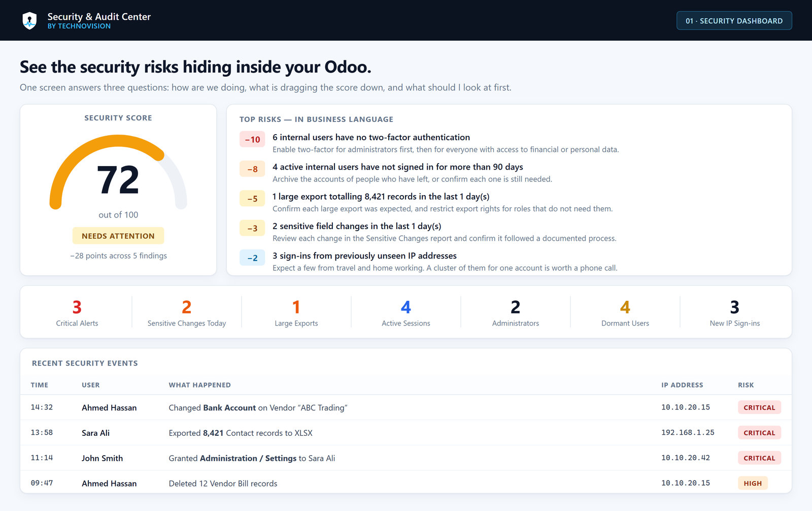This screenshot has width=812, height=511.
Task: Click 'BY TECHNOVISION' header subtitle
Action: (x=79, y=26)
